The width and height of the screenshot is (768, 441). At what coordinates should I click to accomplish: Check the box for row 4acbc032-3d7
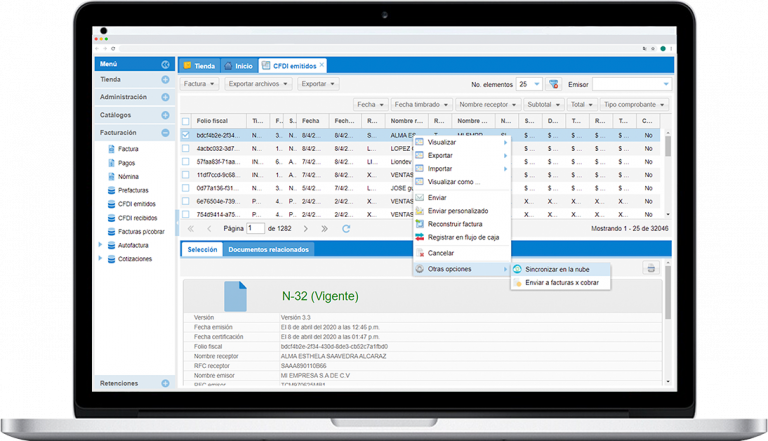tap(185, 147)
